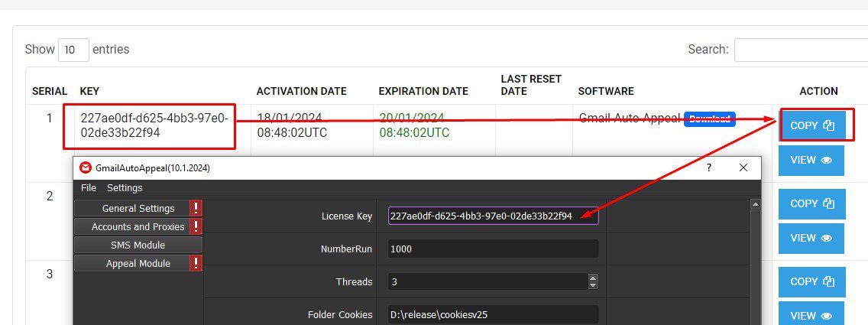Close the GmailAutoAppeal window

[743, 167]
